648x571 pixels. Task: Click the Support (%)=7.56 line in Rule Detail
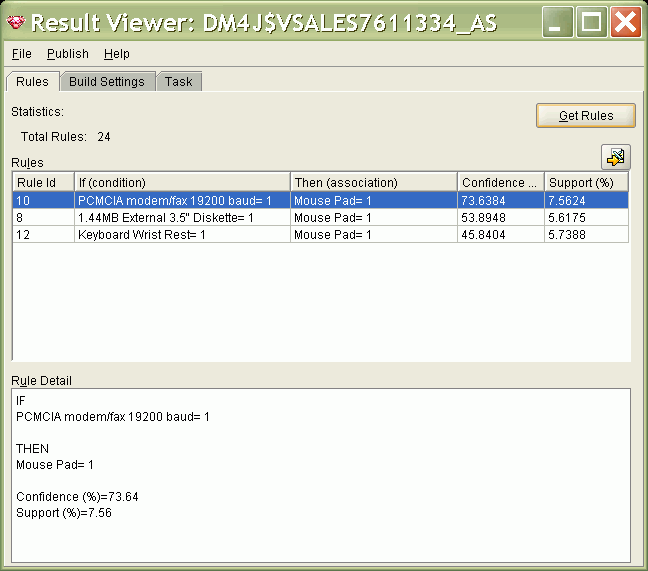coord(64,512)
